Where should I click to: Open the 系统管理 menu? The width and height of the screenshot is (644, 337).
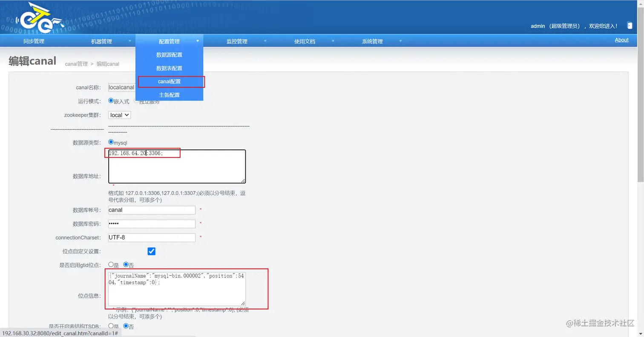click(372, 41)
